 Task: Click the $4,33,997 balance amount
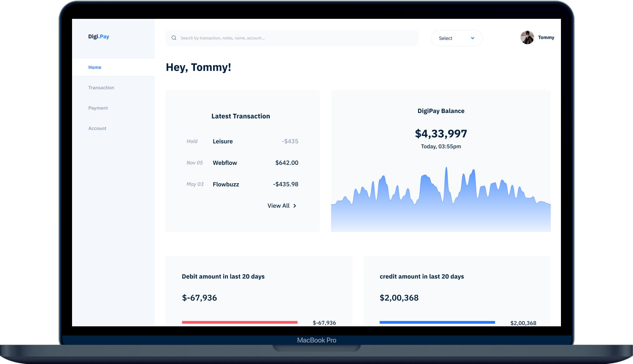(x=441, y=134)
